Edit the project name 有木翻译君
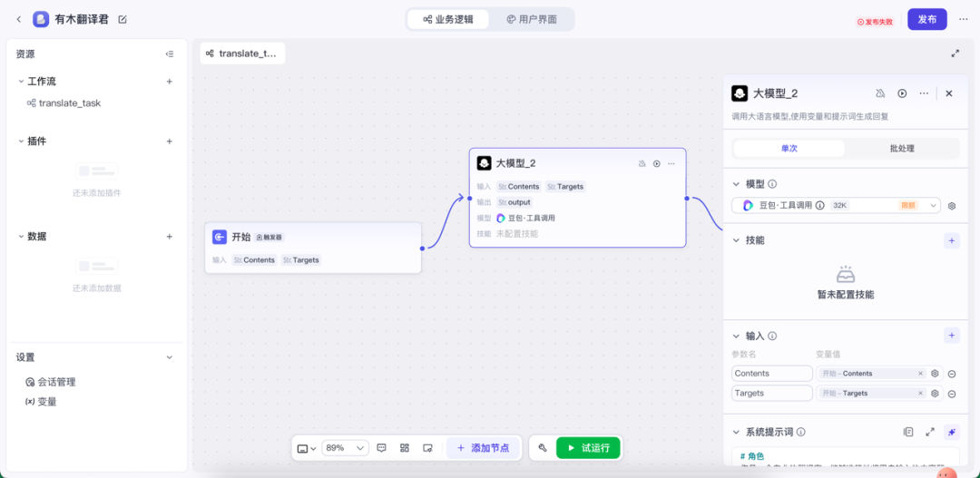Image resolution: width=980 pixels, height=478 pixels. 122,19
